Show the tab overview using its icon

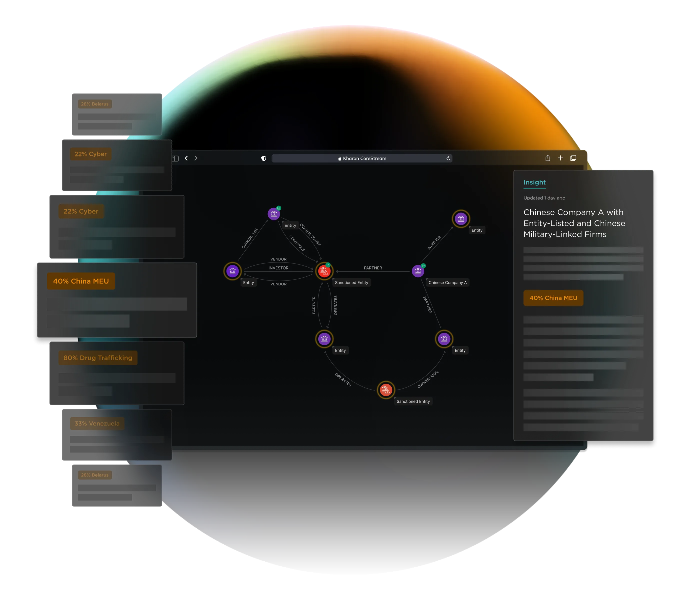pos(573,158)
